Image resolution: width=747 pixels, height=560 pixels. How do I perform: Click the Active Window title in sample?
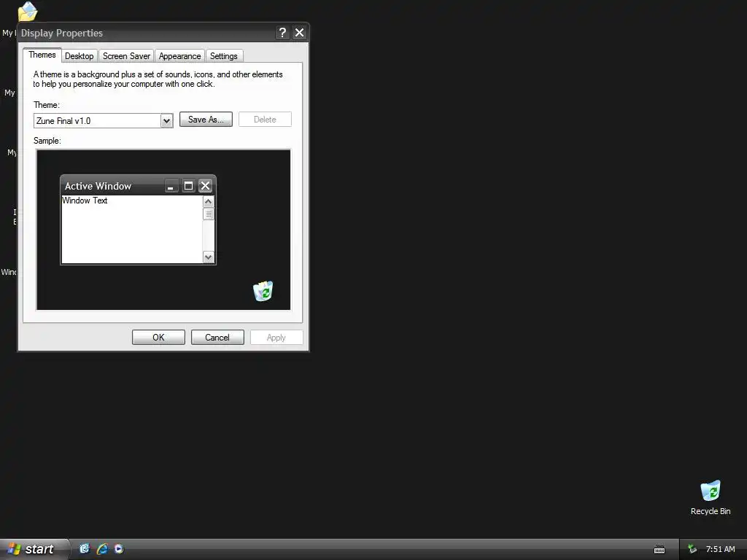click(98, 186)
